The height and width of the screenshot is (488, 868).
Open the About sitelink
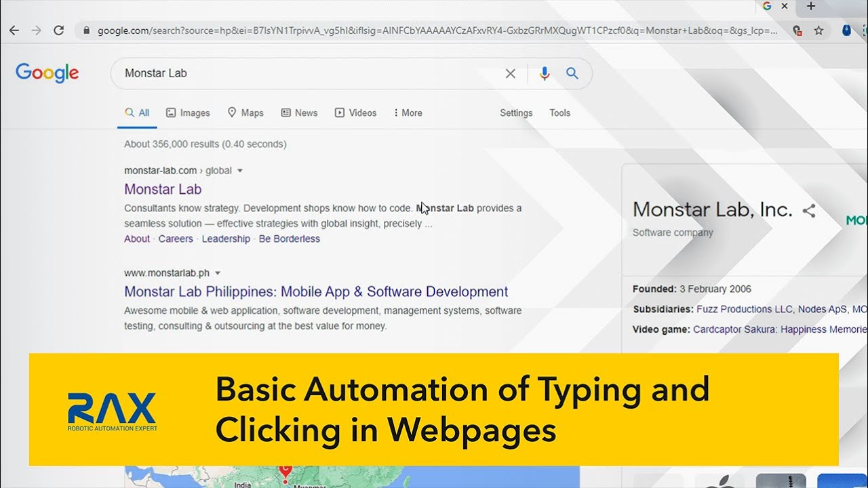click(x=137, y=239)
